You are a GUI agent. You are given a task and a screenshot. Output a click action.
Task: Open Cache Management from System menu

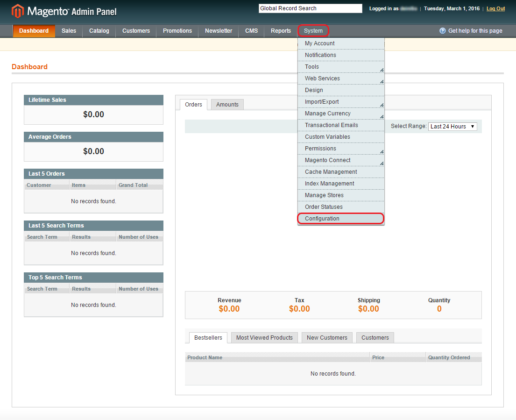pos(341,172)
